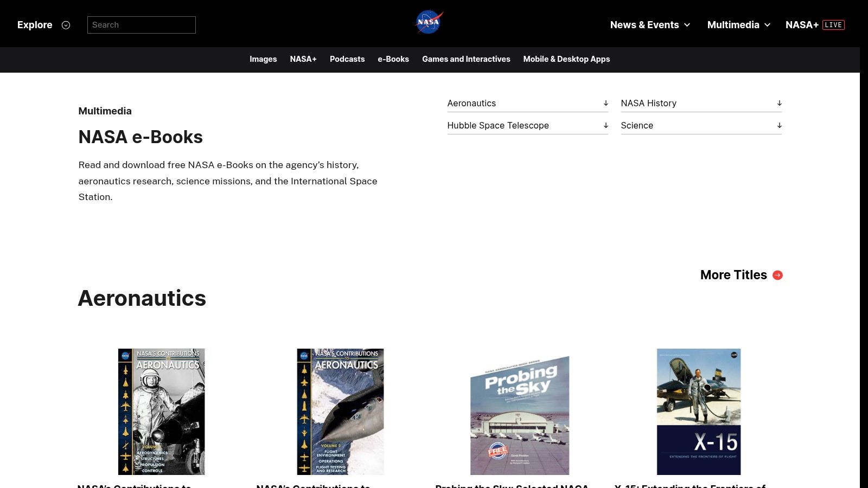The image size is (868, 488).
Task: Click the LIVE badge next to NASA+
Action: click(833, 25)
